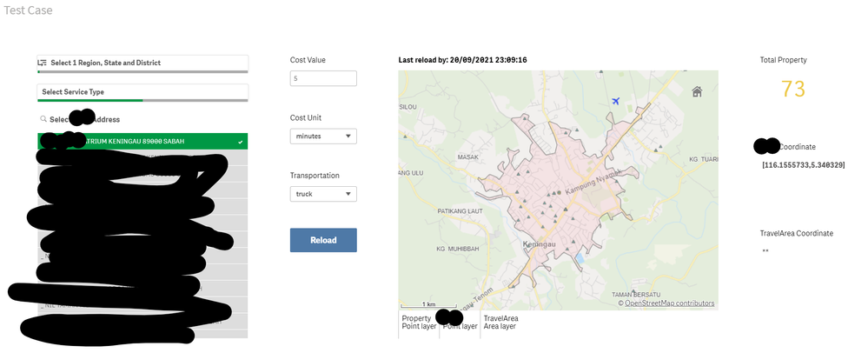Open the Cost Unit minutes dropdown
Screen dimensions: 868x353
click(323, 136)
